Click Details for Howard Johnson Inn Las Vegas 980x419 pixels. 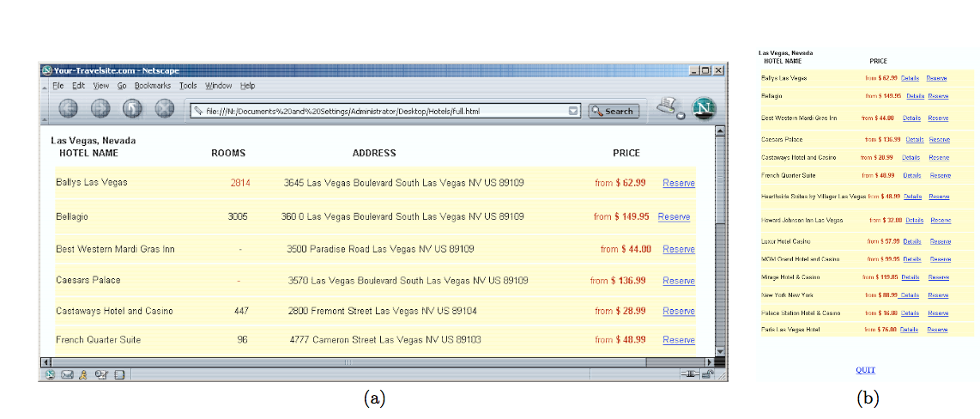click(915, 220)
